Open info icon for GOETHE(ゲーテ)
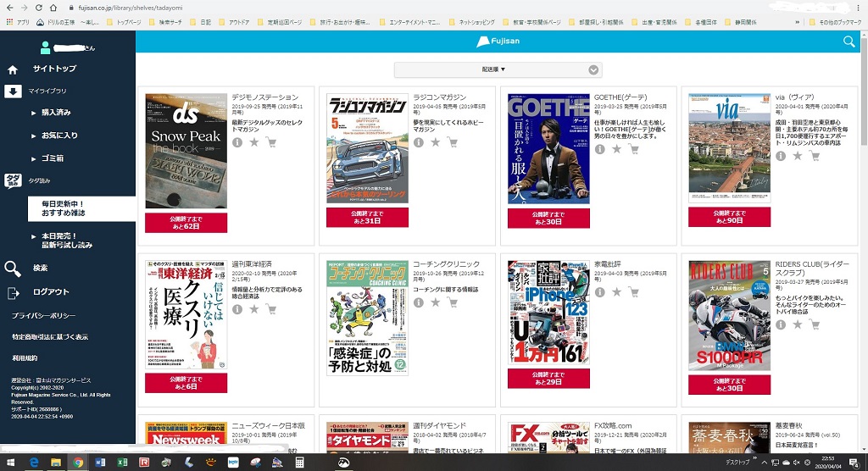This screenshot has height=471, width=868. (599, 149)
